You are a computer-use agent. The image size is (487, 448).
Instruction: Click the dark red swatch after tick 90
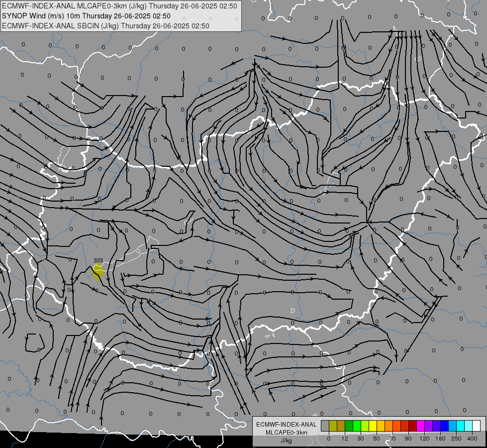coord(413,426)
